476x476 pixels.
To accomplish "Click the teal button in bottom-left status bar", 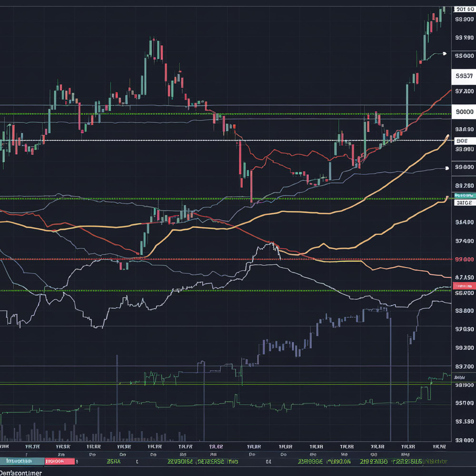I will 22,461.
